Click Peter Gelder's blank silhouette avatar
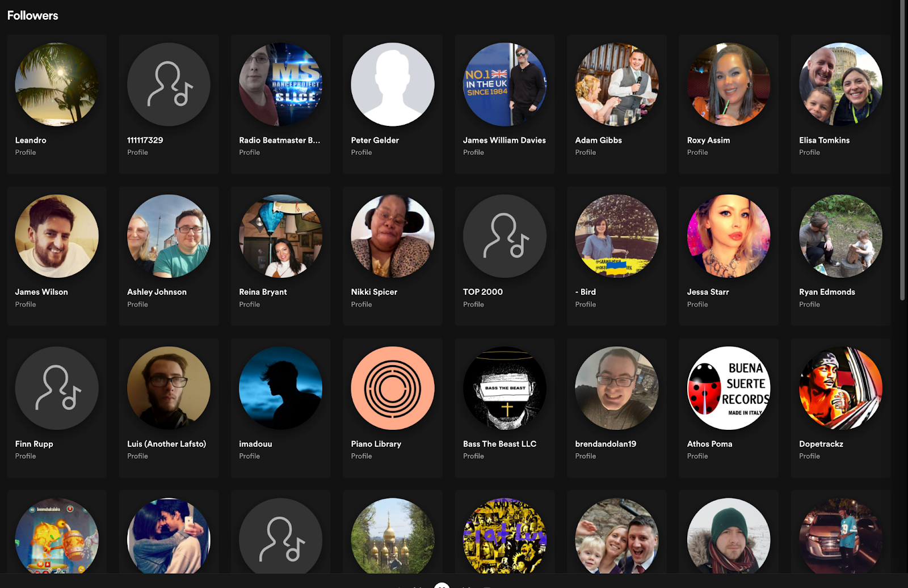 pos(393,84)
